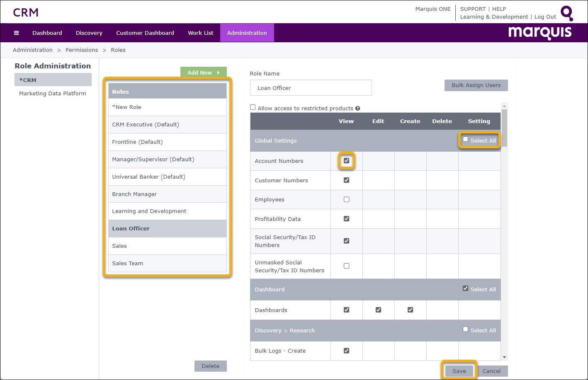
Task: Open the Discovery nav tab
Action: (89, 33)
